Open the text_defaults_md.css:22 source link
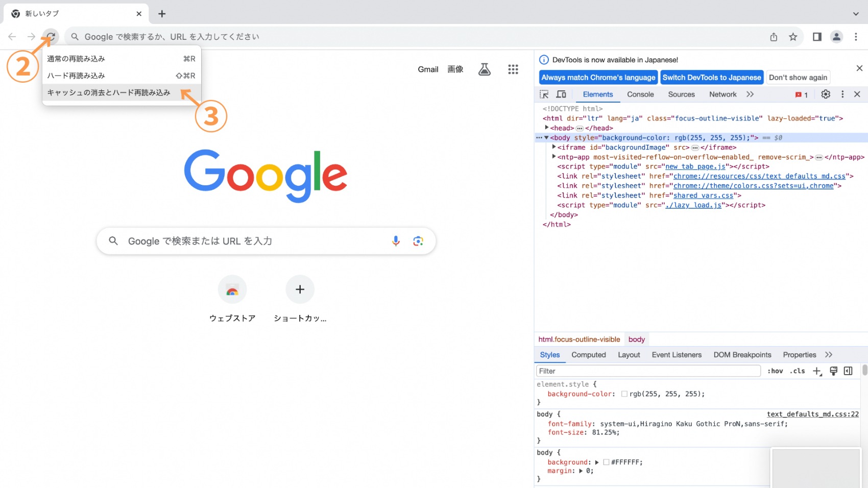 point(813,414)
